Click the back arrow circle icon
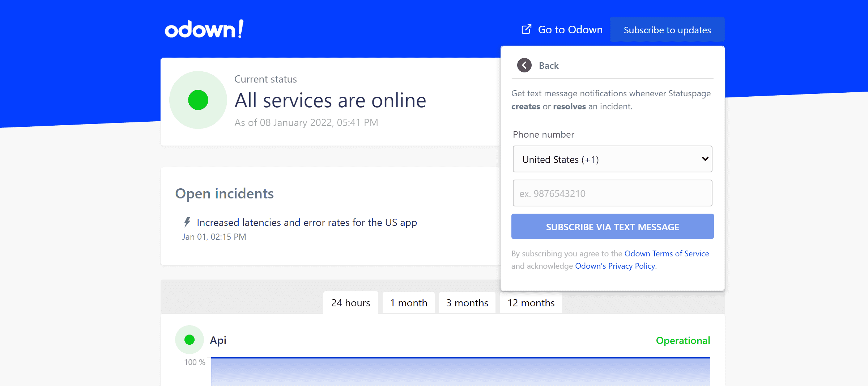The width and height of the screenshot is (868, 386). pyautogui.click(x=524, y=66)
